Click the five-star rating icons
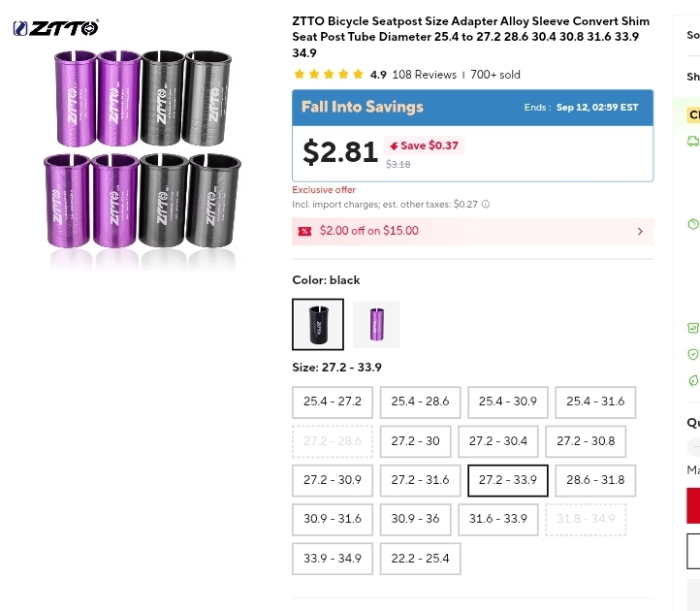 click(x=328, y=75)
